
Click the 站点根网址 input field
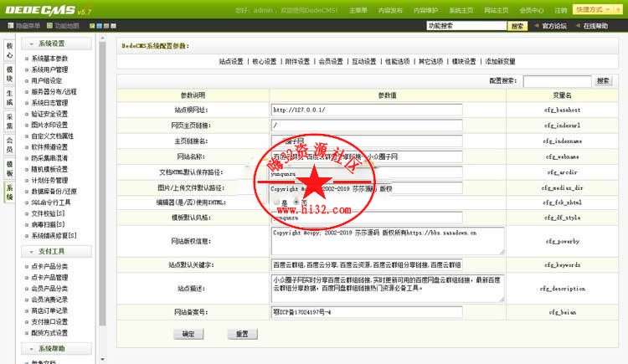coord(366,110)
